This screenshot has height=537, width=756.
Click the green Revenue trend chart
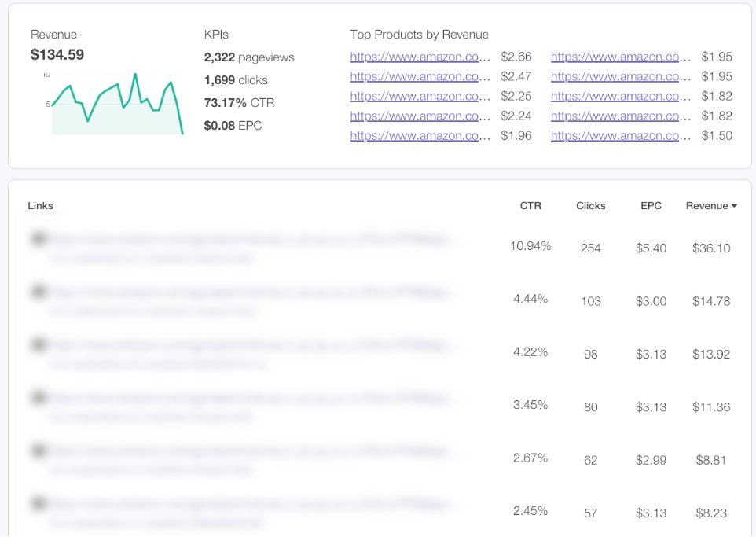117,105
